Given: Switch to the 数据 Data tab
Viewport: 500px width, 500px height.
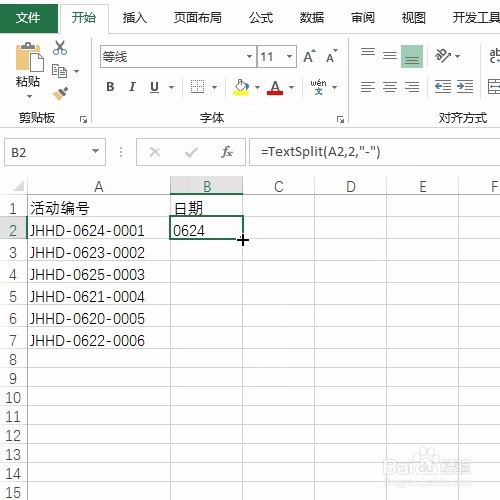Looking at the screenshot, I should tap(312, 17).
